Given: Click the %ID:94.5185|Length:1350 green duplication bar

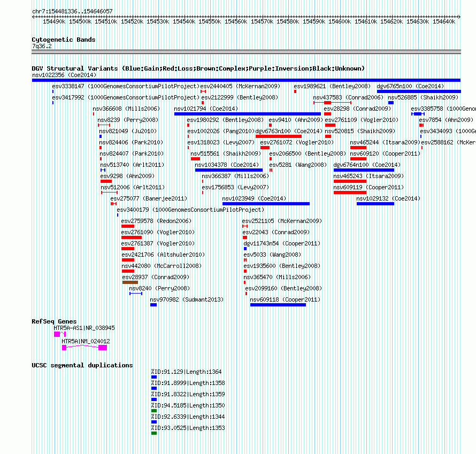Looking at the screenshot, I should 154,411.
